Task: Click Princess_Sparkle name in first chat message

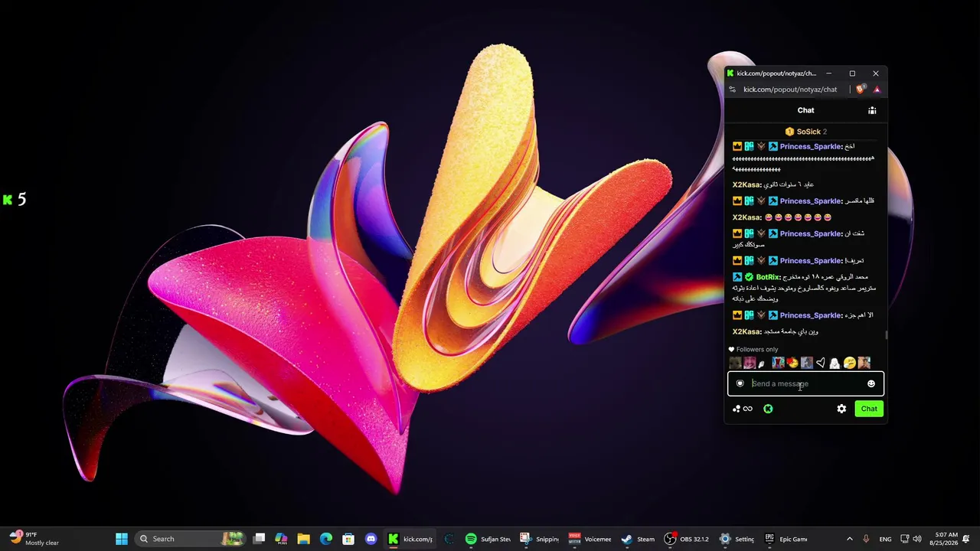Action: pyautogui.click(x=811, y=146)
